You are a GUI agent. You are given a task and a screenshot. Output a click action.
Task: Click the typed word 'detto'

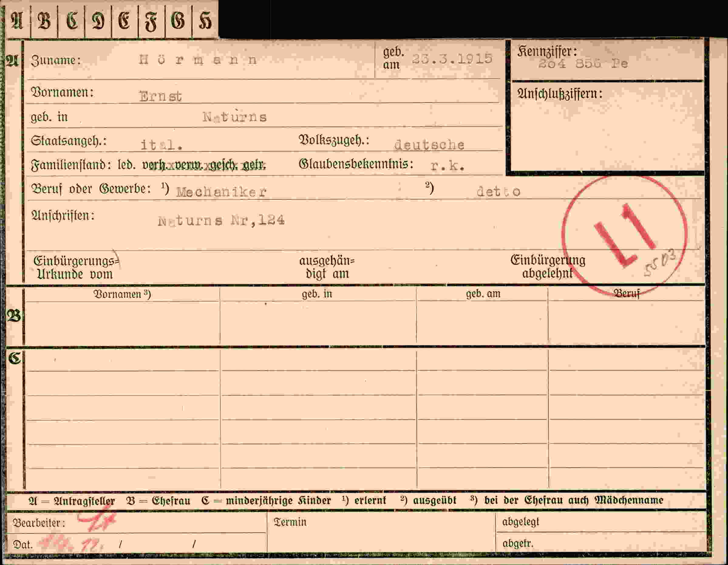click(498, 191)
